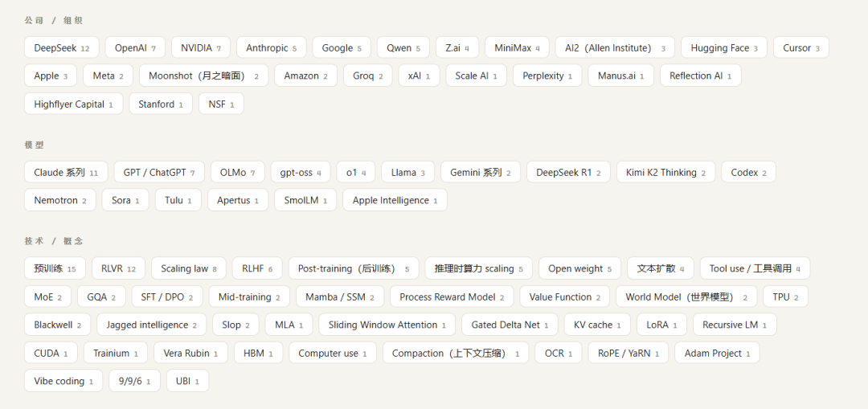Select the RLVR tag

[x=118, y=268]
